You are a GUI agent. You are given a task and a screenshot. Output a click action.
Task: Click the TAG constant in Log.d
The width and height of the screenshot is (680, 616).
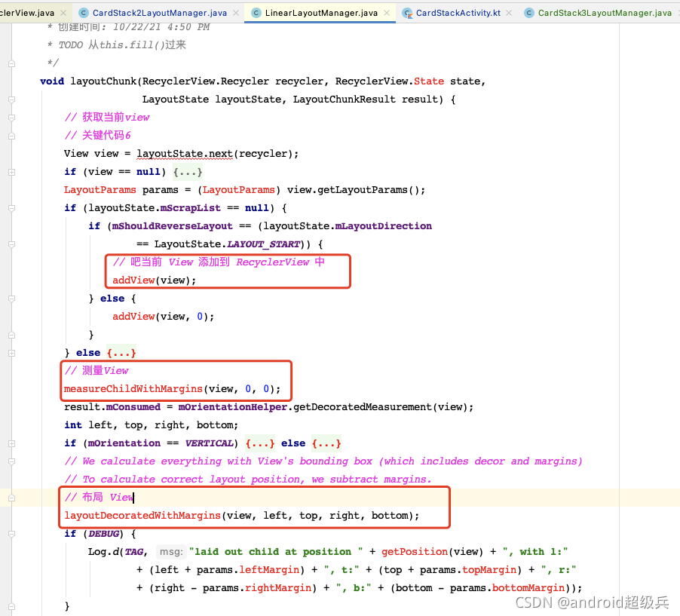[x=134, y=552]
